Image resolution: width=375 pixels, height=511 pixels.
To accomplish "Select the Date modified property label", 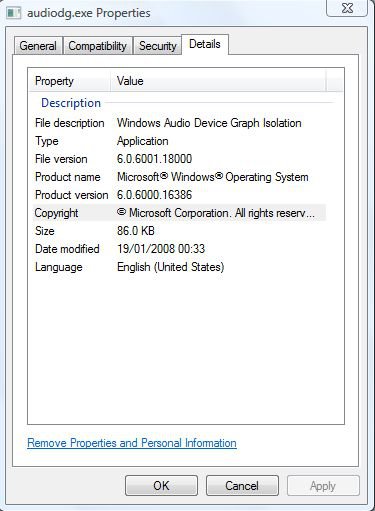I will point(67,249).
